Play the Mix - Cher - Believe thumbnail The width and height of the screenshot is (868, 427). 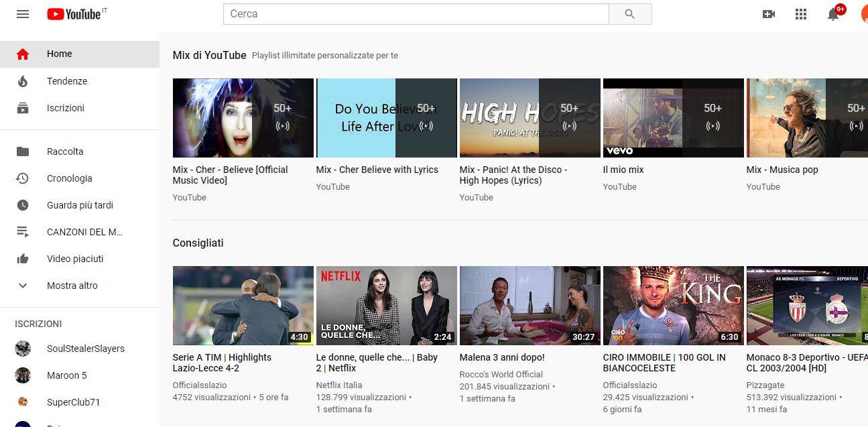pos(243,117)
